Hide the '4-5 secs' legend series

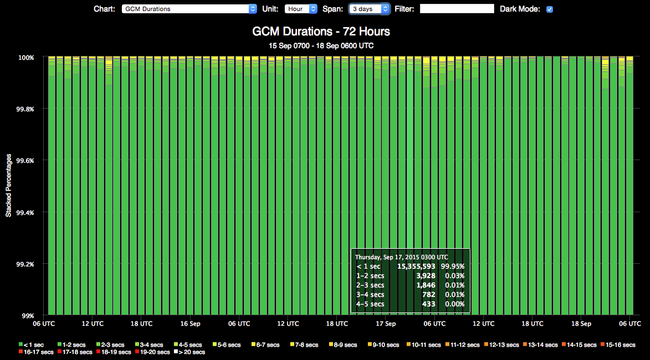[x=187, y=345]
